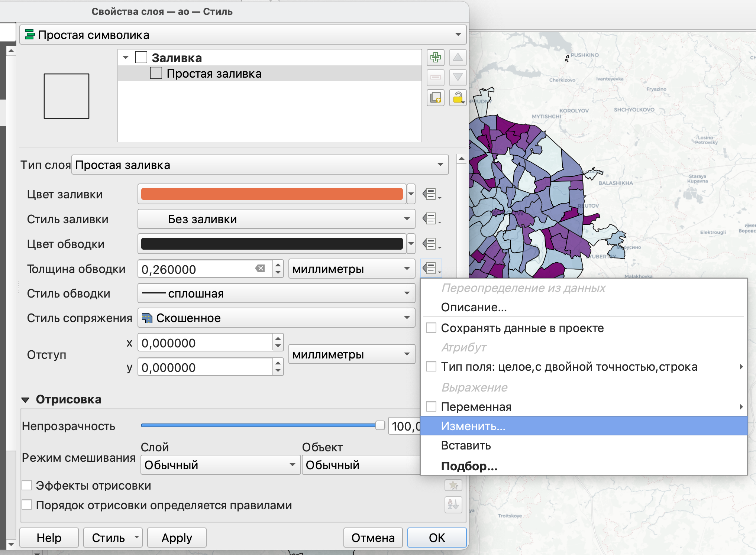Click the Отмена button
This screenshot has height=555, width=756.
pos(373,538)
